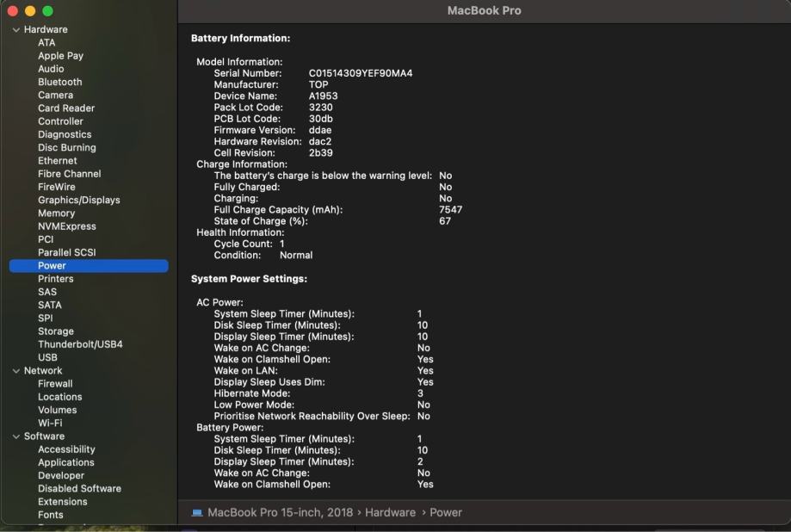Select Thunderbolt/USB4 in the sidebar
This screenshot has width=791, height=532.
pyautogui.click(x=80, y=344)
